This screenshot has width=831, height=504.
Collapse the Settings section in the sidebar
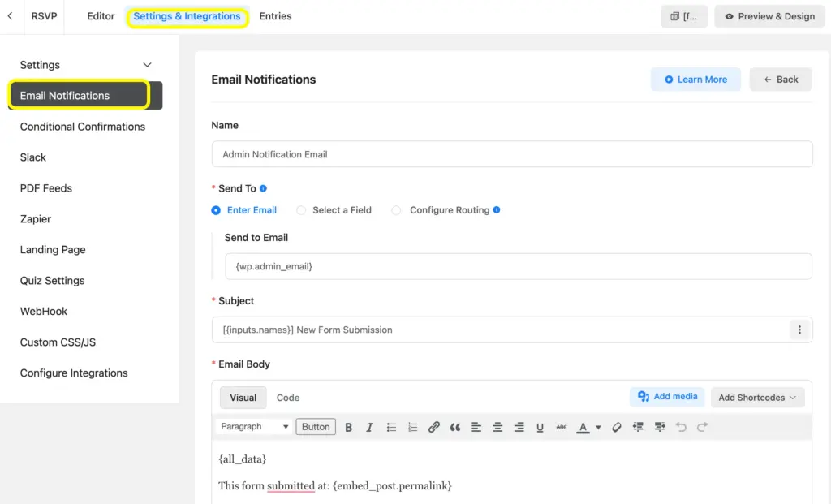point(147,64)
